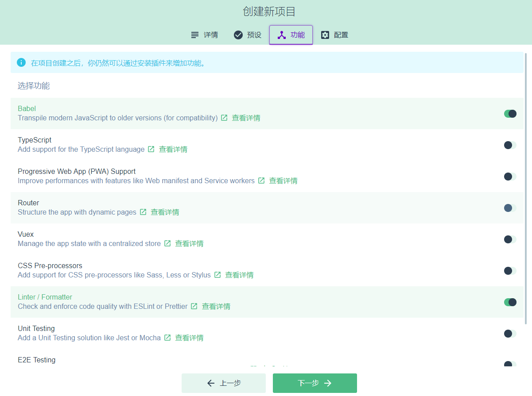Screen dimensions: 532x396
Task: Enable the Unit Testing toggle
Action: 510,334
